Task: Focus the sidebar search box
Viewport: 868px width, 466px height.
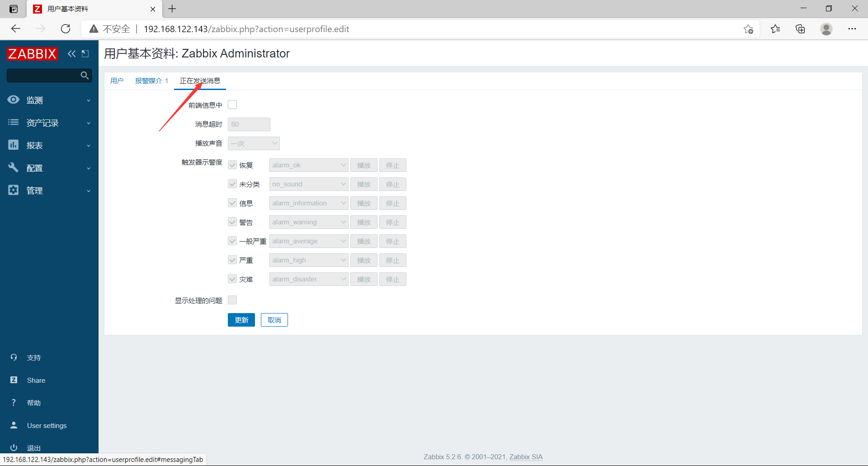Action: 43,76
